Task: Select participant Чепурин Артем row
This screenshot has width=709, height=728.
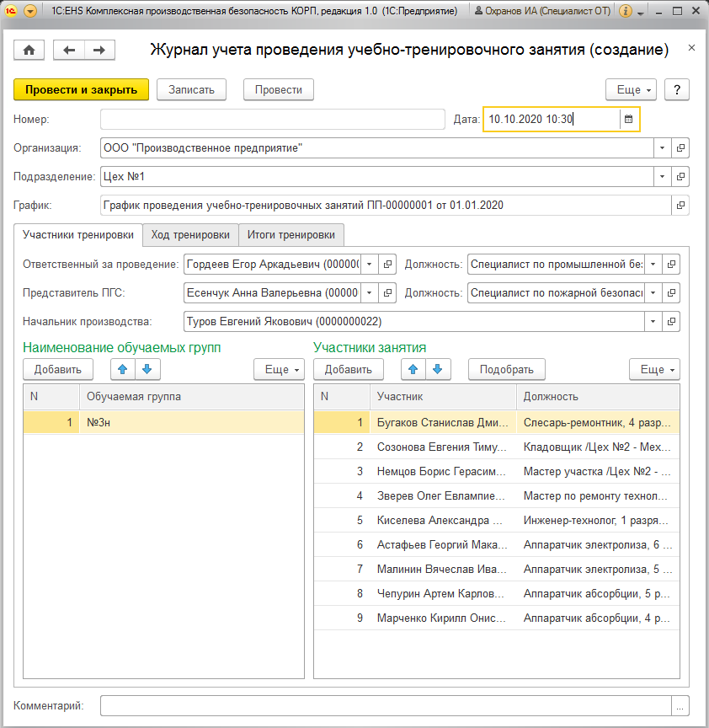Action: [497, 593]
